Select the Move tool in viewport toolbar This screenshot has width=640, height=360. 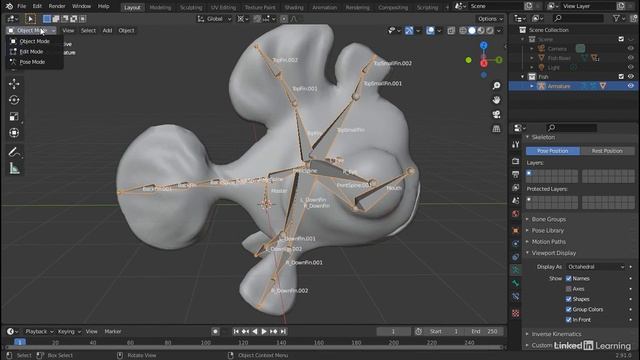(14, 84)
